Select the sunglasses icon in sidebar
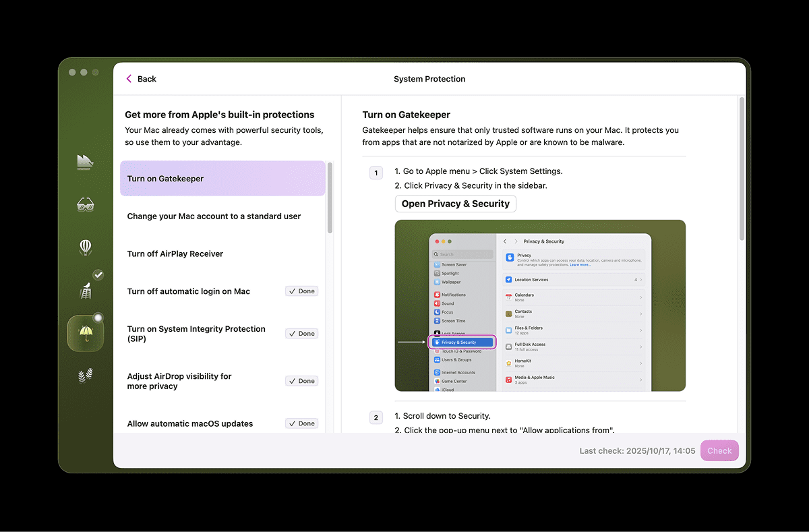 point(85,204)
